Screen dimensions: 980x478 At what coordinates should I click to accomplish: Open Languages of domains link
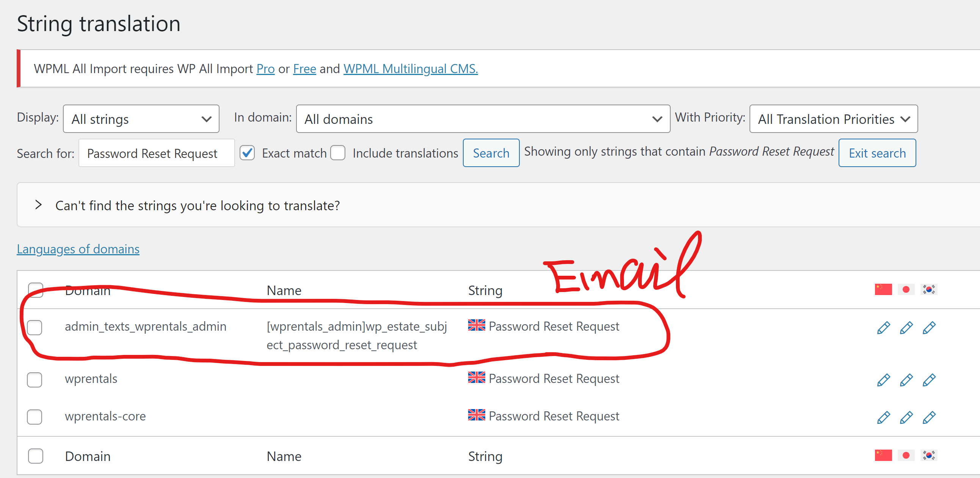pos(78,249)
